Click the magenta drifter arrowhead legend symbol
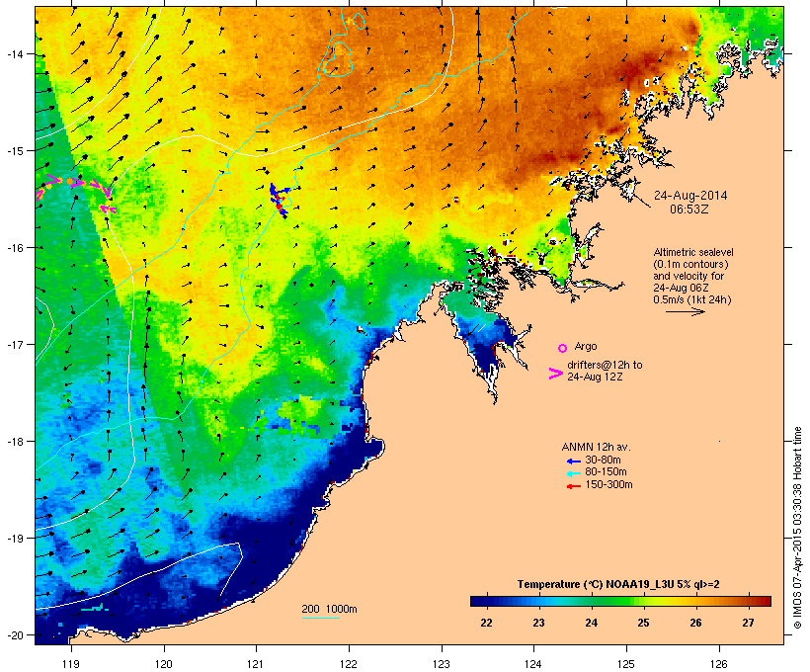Viewport: 810px width, 672px height. 555,374
